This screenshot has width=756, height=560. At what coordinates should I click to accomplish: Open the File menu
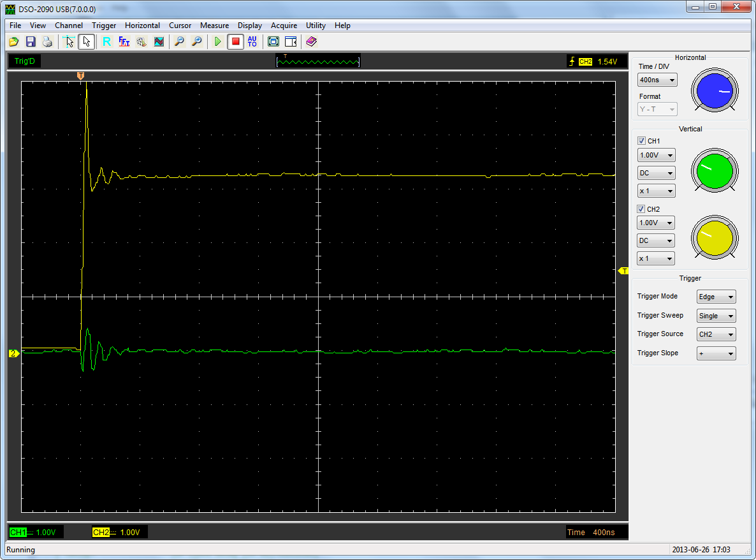coord(15,26)
